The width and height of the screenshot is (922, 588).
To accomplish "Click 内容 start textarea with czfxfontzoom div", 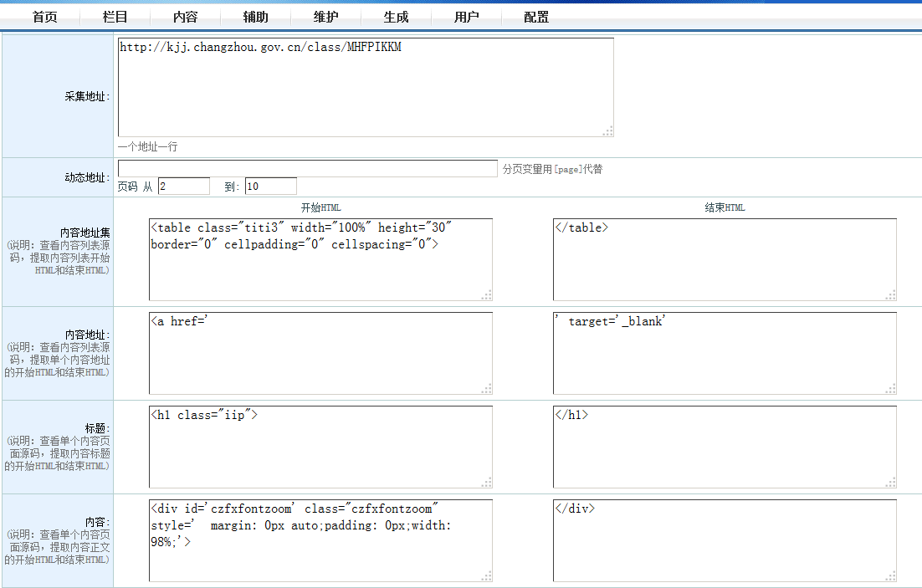I will pyautogui.click(x=320, y=540).
